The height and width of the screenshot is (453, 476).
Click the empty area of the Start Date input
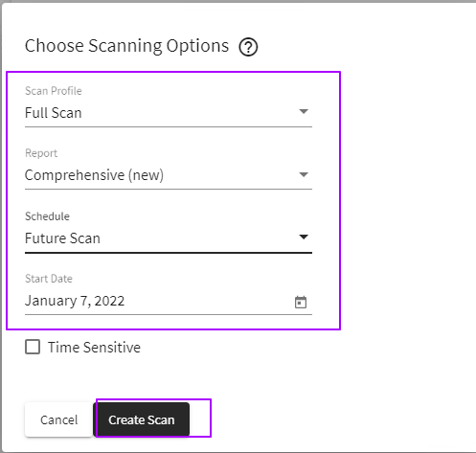(208, 301)
